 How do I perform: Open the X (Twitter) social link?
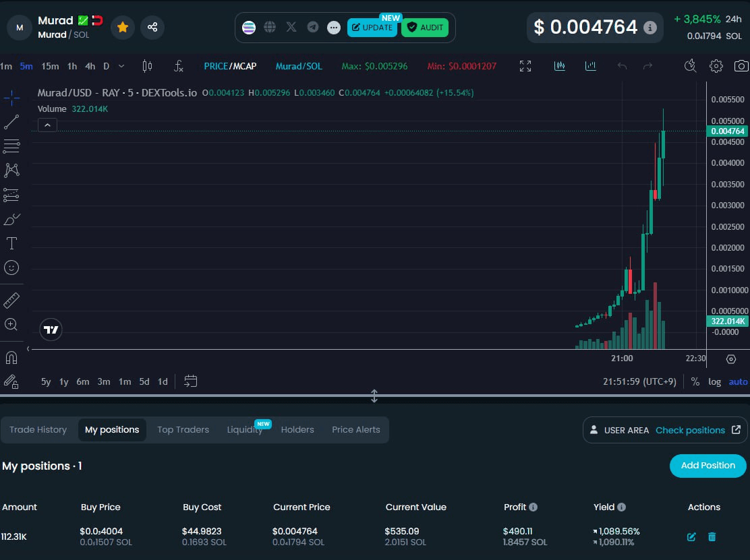pyautogui.click(x=291, y=27)
